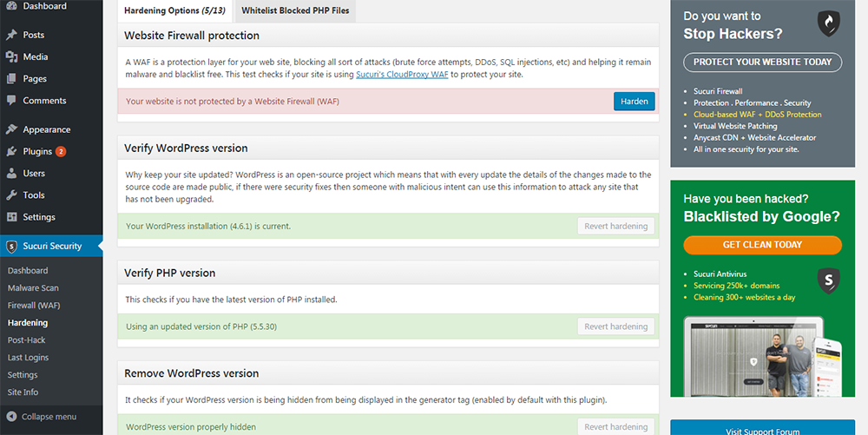Click the Media library icon

point(11,56)
